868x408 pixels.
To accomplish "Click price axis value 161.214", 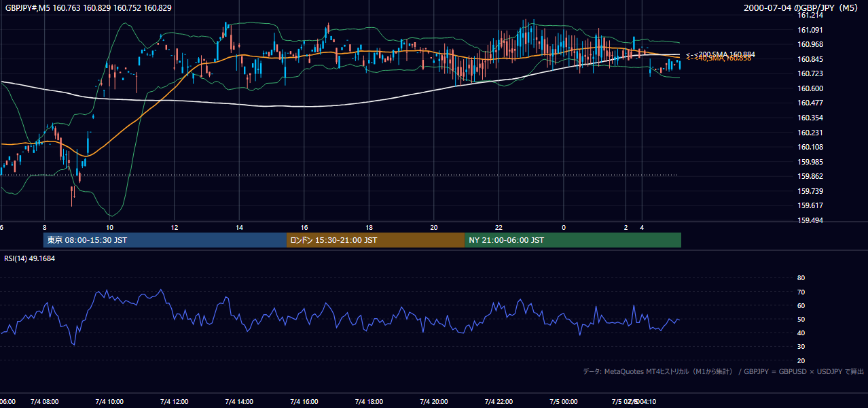I will (810, 15).
